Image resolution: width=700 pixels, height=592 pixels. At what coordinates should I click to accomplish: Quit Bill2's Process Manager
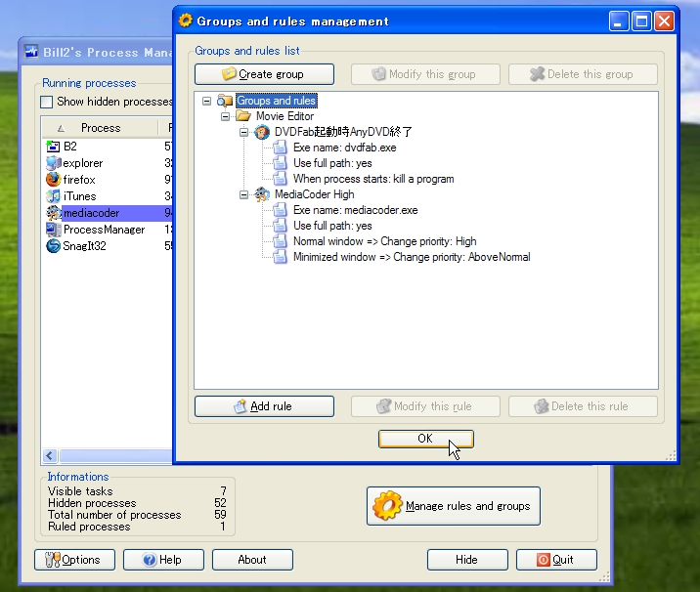[x=556, y=560]
